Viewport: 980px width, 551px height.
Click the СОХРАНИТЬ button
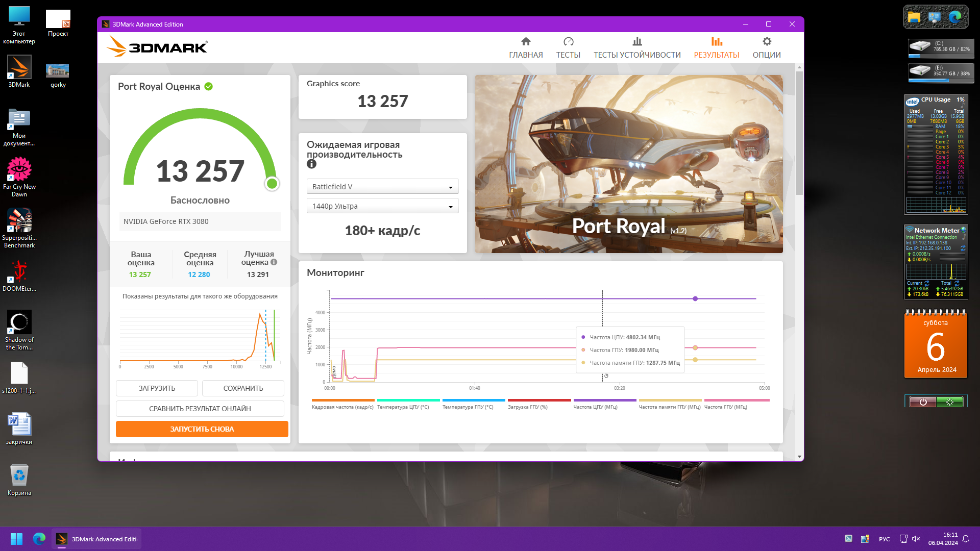click(x=243, y=388)
